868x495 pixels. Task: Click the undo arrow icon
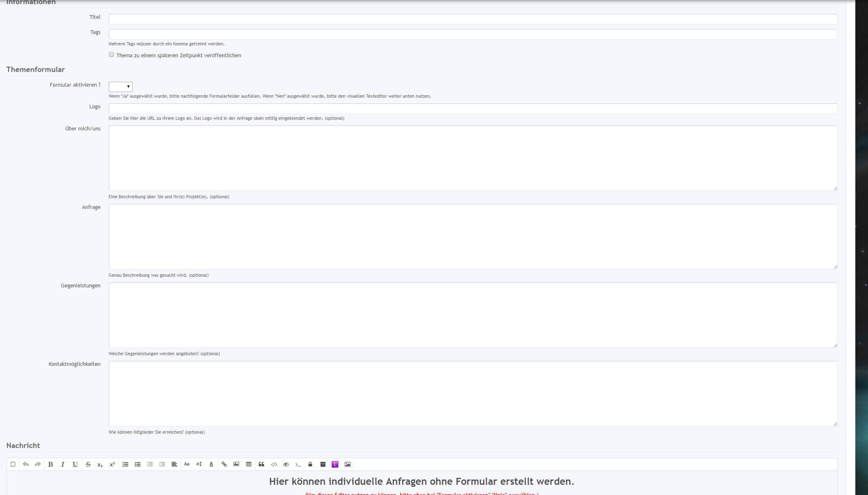tap(26, 464)
